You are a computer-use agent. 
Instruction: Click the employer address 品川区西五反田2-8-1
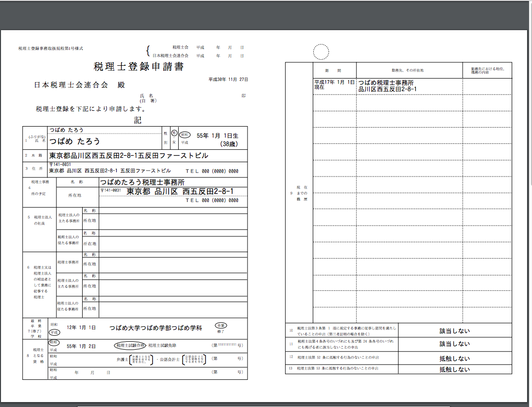tap(387, 89)
